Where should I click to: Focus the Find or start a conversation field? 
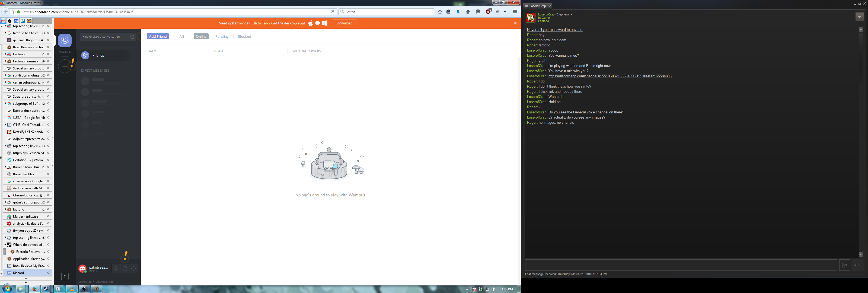tap(108, 37)
